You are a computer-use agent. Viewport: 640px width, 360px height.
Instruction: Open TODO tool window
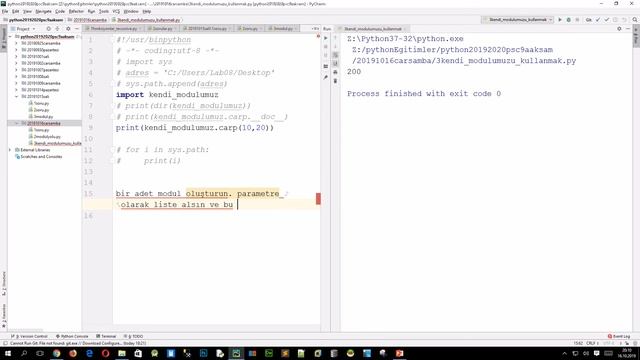point(133,336)
